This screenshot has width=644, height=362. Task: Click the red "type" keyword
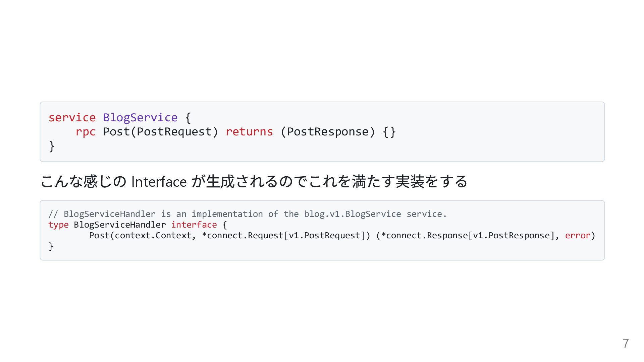pos(58,225)
